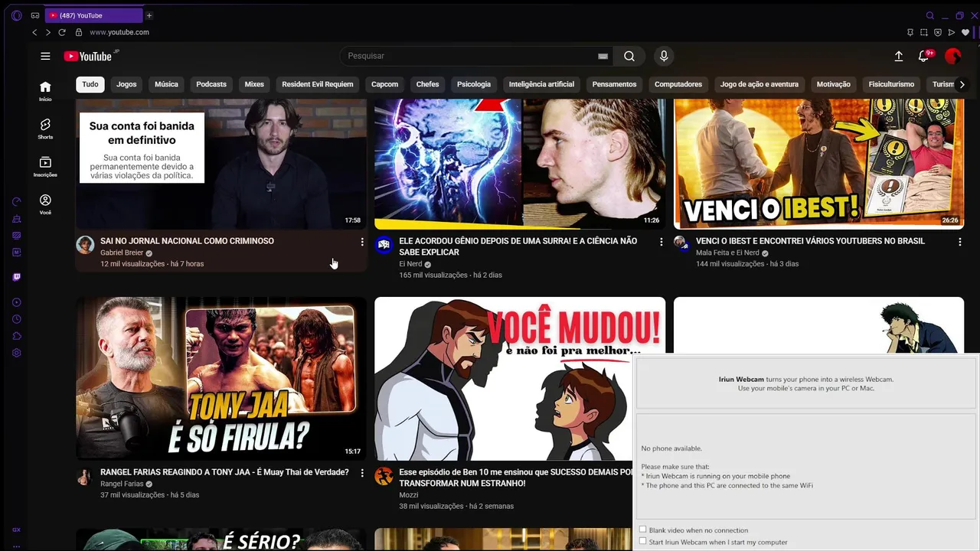
Task: Open the Opera menu logo
Action: (x=17, y=15)
